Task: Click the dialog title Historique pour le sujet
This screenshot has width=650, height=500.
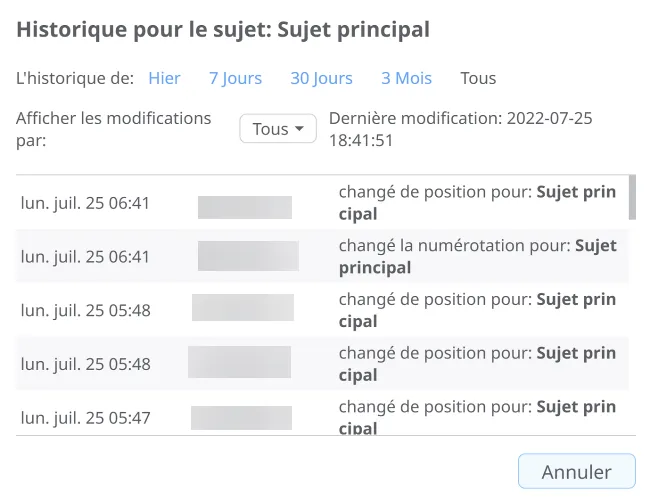Action: click(x=223, y=29)
